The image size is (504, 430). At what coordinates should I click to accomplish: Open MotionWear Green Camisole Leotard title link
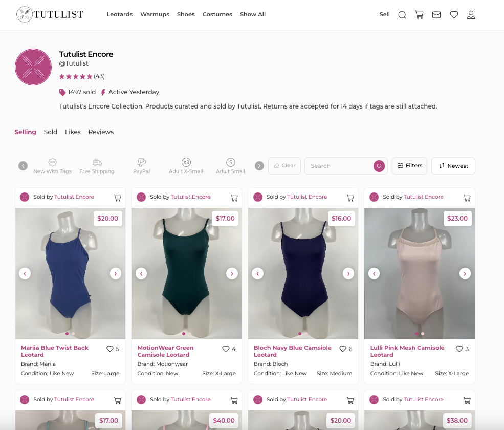coord(166,351)
